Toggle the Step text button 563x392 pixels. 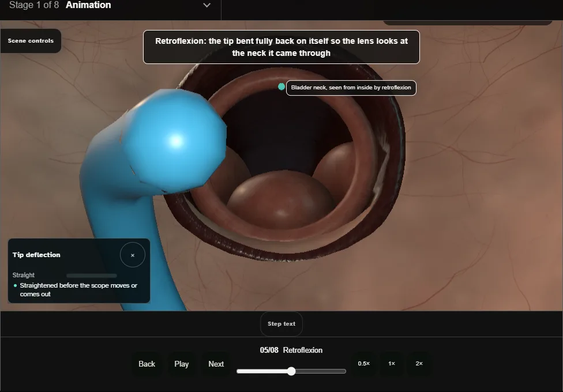(x=281, y=324)
